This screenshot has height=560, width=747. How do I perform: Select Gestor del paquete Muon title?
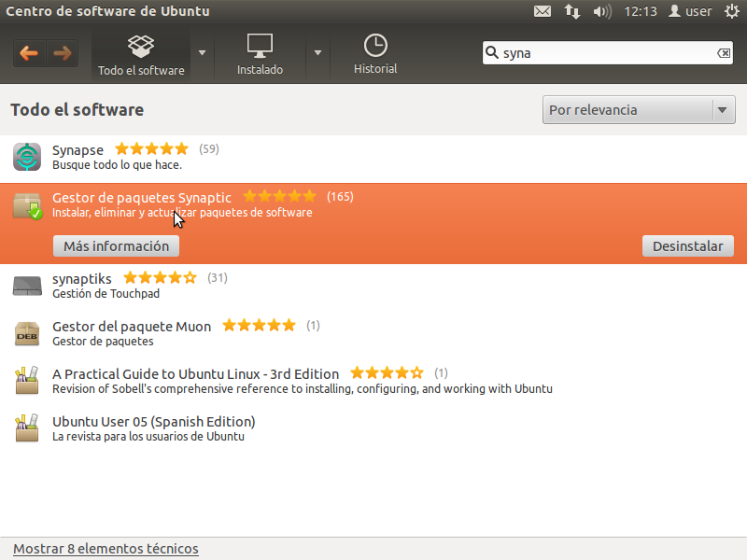(132, 326)
